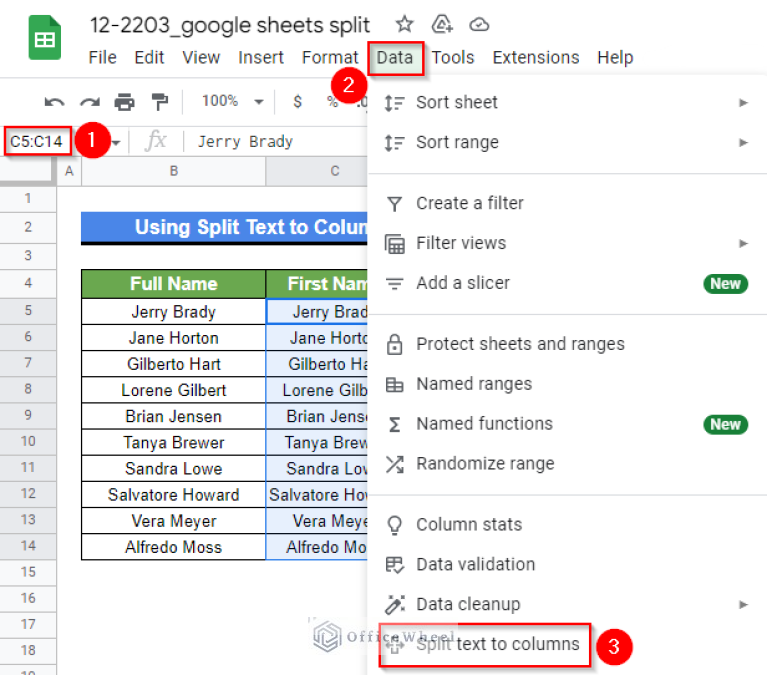This screenshot has height=675, width=767.
Task: Print the spreadsheet
Action: pos(124,102)
